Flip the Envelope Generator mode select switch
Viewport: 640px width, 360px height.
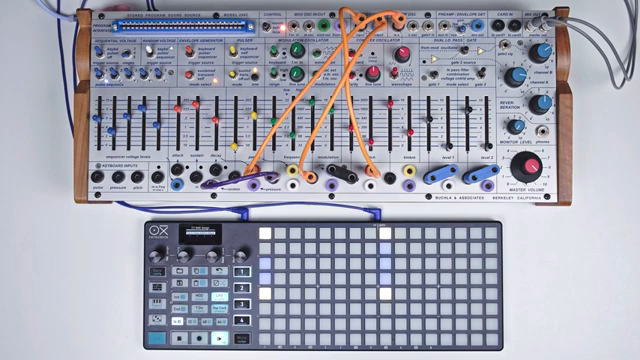tap(189, 75)
